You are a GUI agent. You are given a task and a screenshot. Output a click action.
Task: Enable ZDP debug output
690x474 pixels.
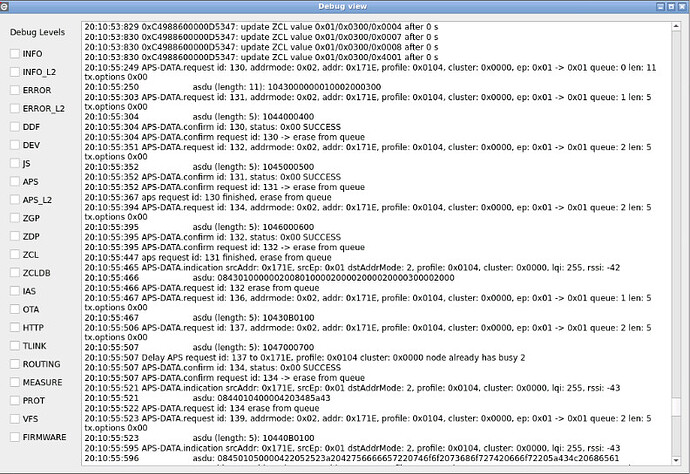[x=15, y=236]
